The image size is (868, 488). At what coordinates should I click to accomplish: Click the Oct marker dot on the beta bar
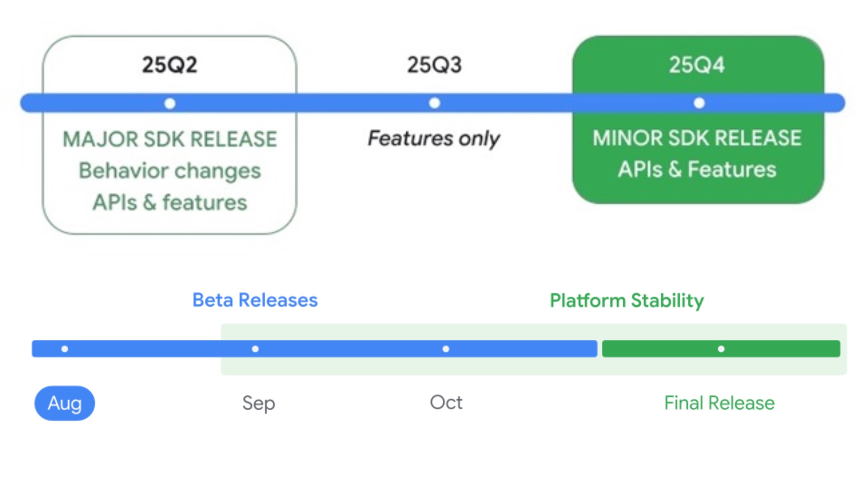click(x=446, y=349)
